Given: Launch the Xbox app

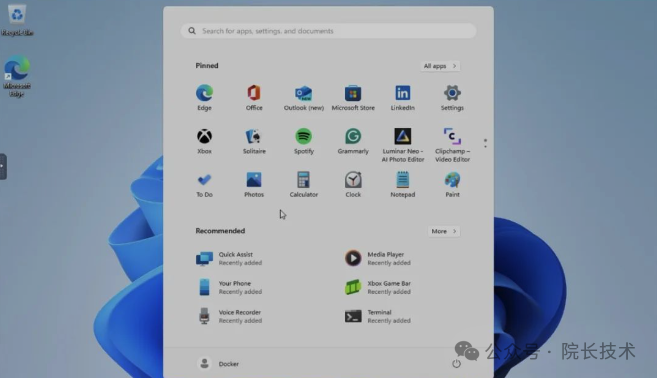Looking at the screenshot, I should pos(204,141).
